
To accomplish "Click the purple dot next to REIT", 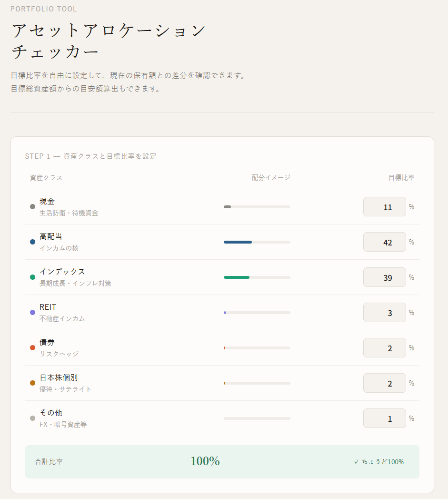I will point(32,313).
